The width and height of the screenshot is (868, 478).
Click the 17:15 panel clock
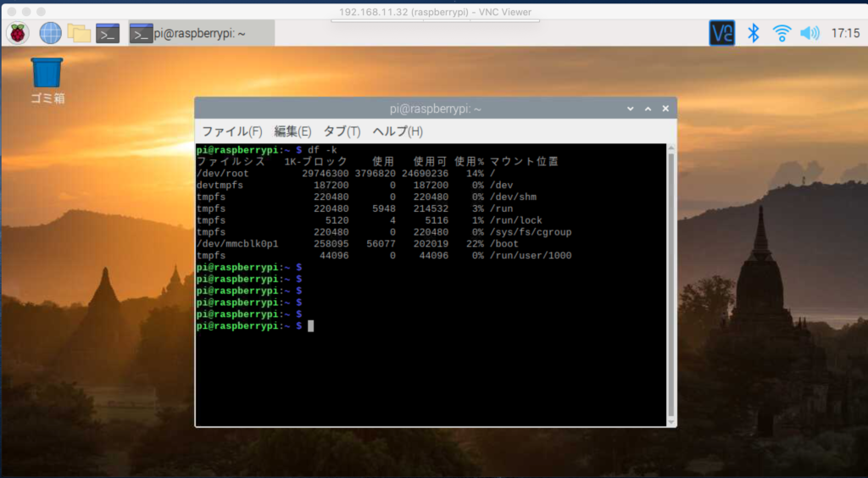(x=844, y=33)
